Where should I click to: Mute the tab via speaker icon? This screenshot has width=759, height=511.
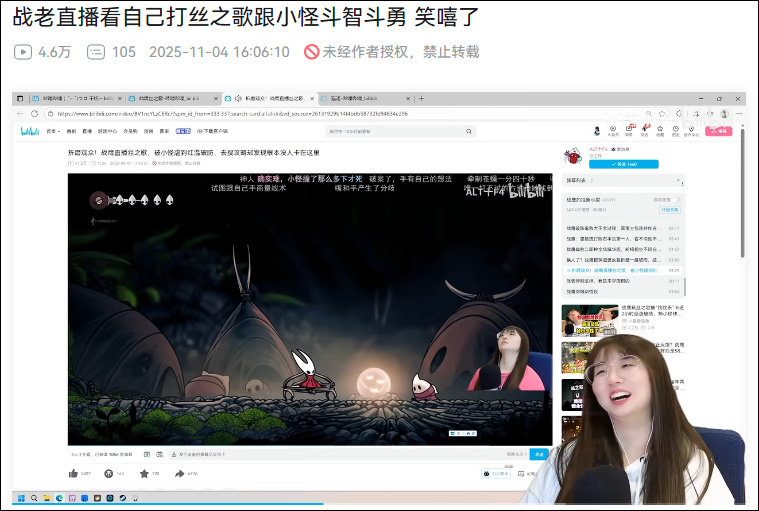[x=238, y=98]
